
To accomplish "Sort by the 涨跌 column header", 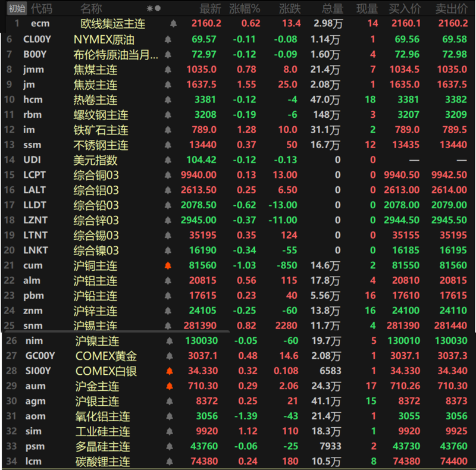I will 290,8.
